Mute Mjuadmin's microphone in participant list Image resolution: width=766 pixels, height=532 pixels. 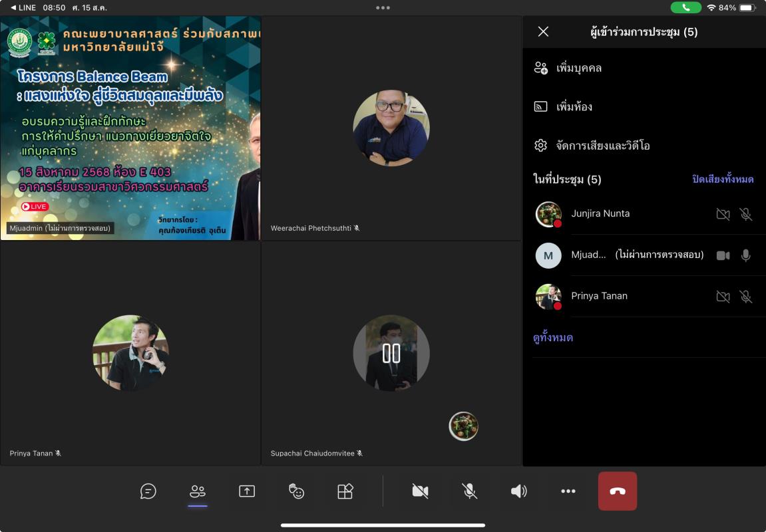point(745,255)
